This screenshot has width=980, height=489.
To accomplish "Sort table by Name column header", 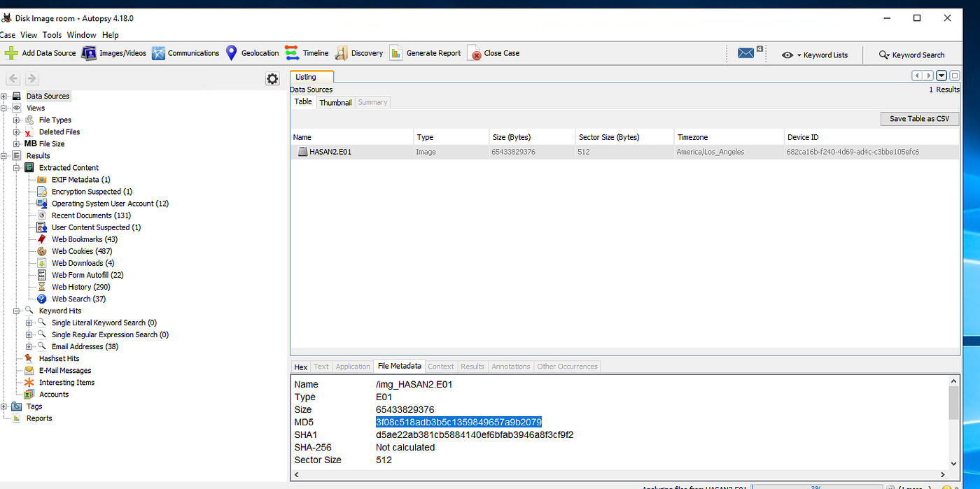I will 351,137.
